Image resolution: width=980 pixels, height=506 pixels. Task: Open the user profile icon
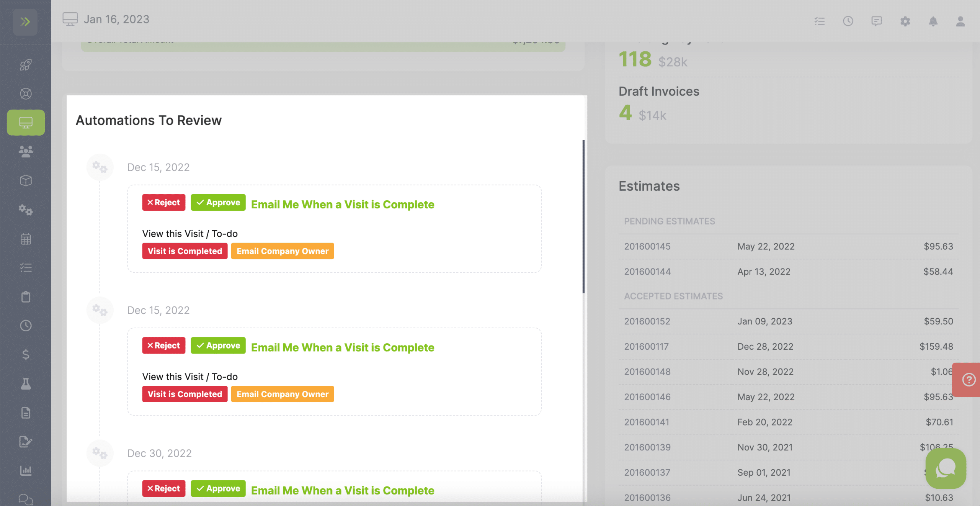point(960,21)
